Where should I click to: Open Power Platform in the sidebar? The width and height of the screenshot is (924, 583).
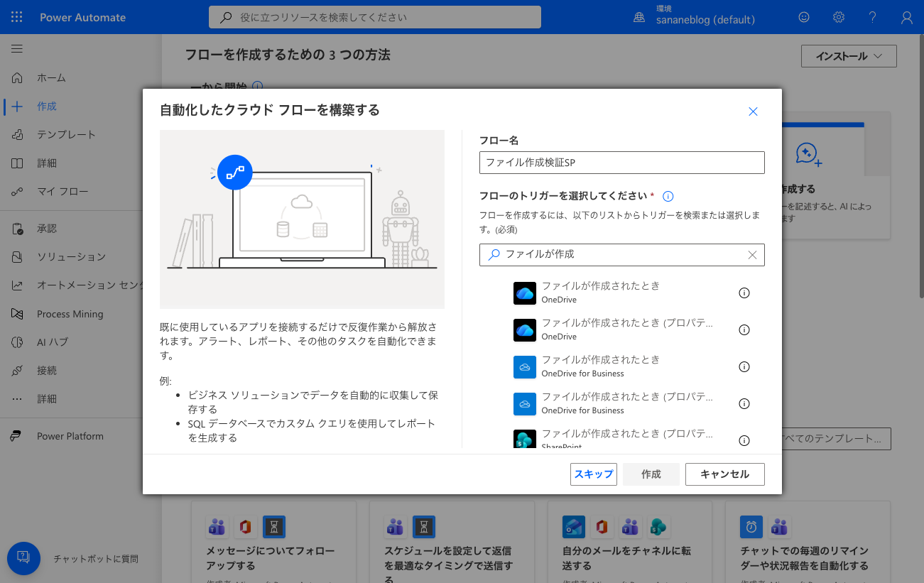pyautogui.click(x=71, y=436)
